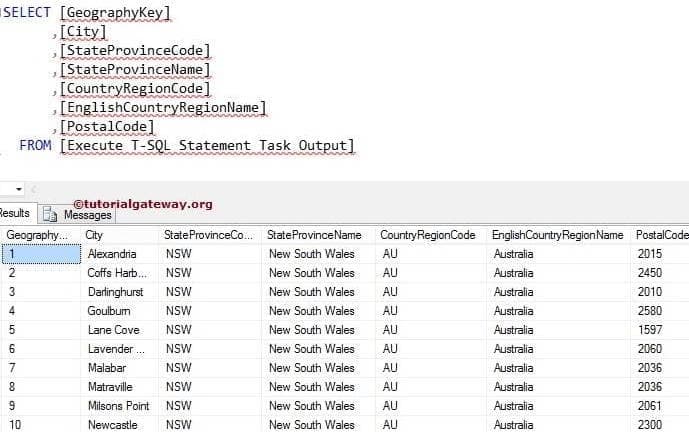689x432 pixels.
Task: Click the Messages tab page icon
Action: (x=50, y=214)
